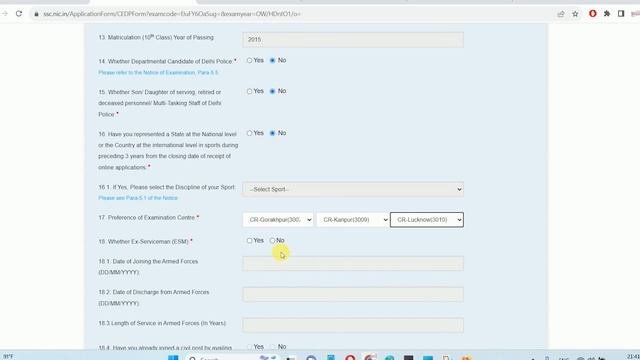
Task: Open the Extensions puzzle icon
Action: pos(607,13)
